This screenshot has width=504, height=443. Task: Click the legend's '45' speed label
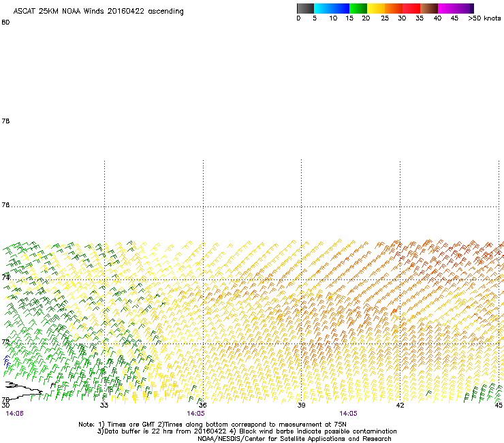click(454, 18)
